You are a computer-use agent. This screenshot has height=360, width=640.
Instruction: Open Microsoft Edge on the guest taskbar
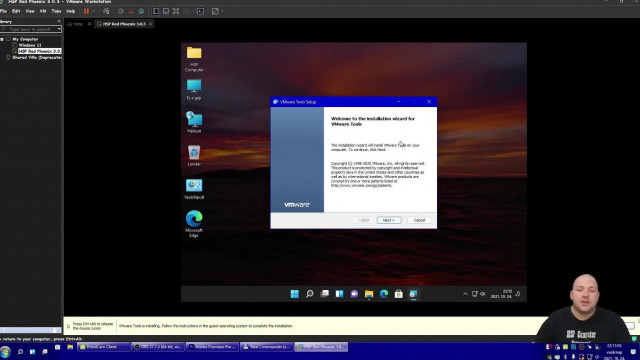[x=384, y=294]
